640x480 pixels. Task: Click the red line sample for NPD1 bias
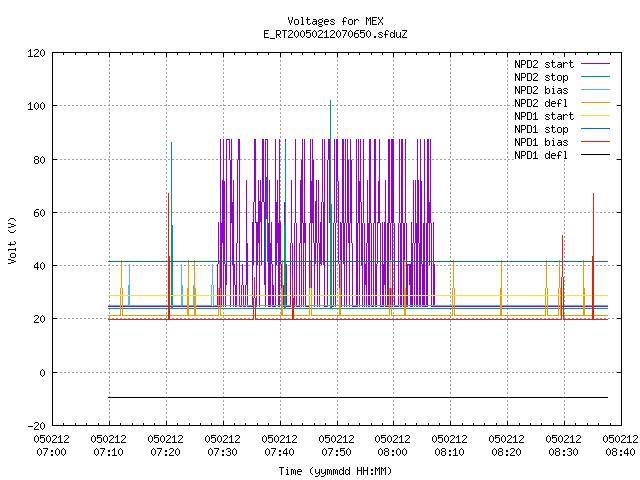596,142
